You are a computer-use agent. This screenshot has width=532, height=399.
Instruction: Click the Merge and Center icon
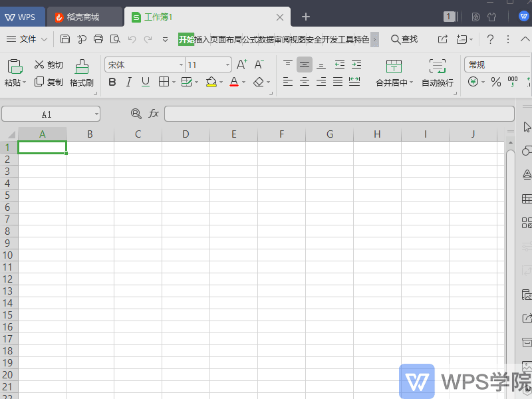[394, 66]
